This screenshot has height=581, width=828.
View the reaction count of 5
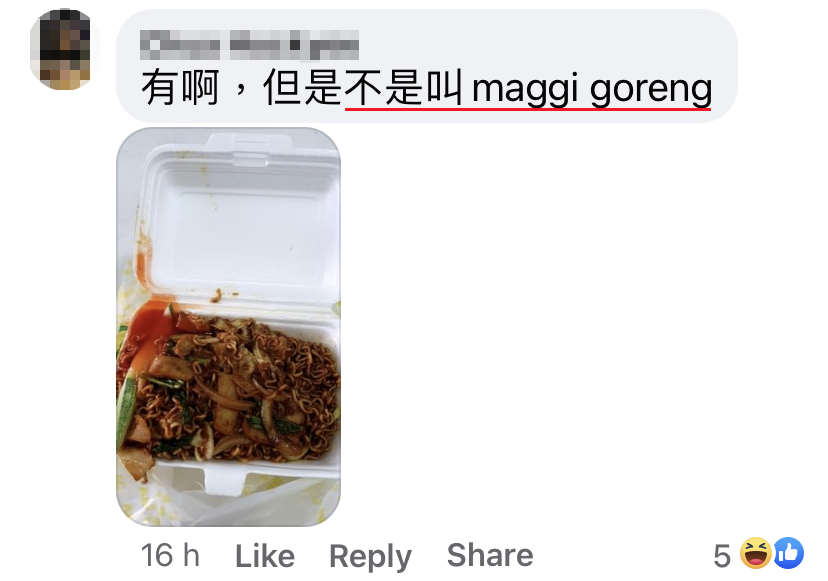pyautogui.click(x=722, y=556)
